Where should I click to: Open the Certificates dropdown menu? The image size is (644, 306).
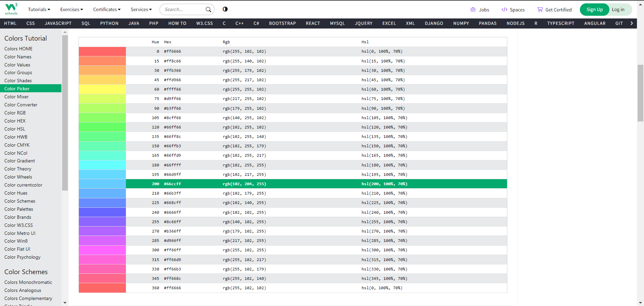pos(107,9)
